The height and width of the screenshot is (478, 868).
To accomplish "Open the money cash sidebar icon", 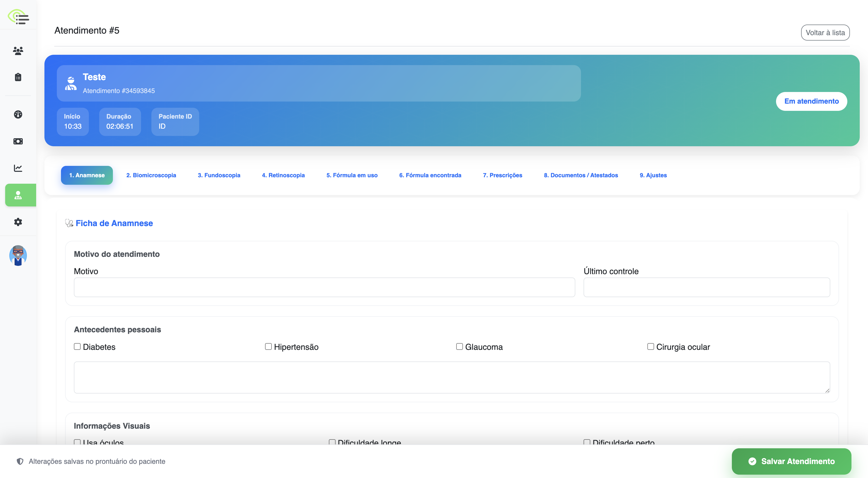I will [18, 141].
